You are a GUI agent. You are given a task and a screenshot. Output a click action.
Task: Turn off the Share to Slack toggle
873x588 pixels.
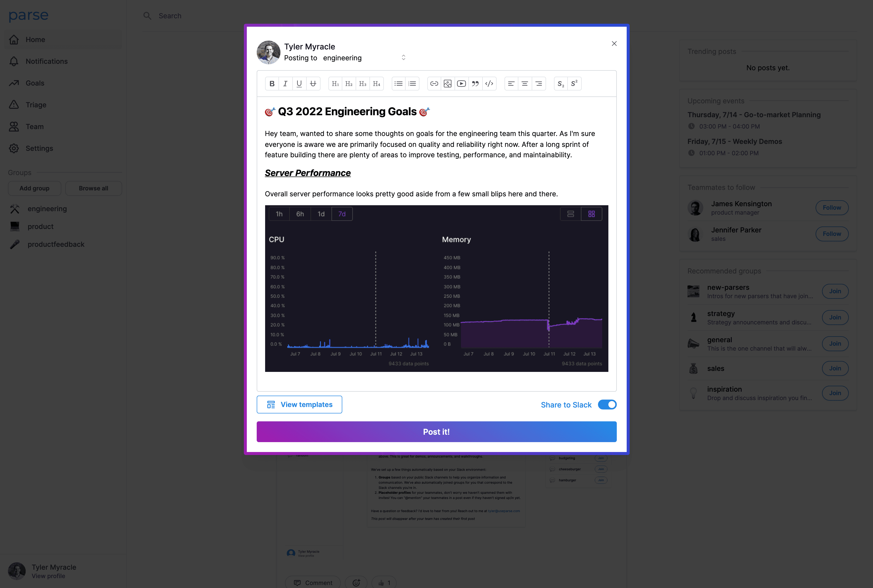[607, 405]
